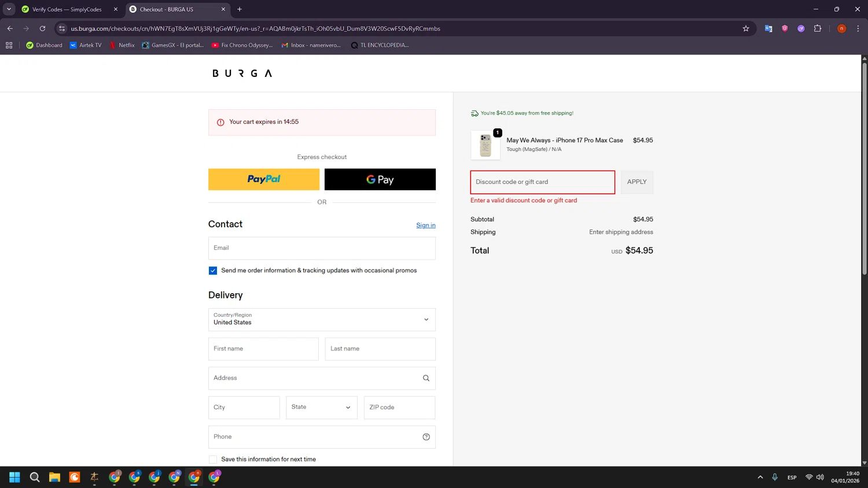Viewport: 868px width, 488px height.
Task: Open the Inbox Gmail bookmark
Action: pos(311,45)
